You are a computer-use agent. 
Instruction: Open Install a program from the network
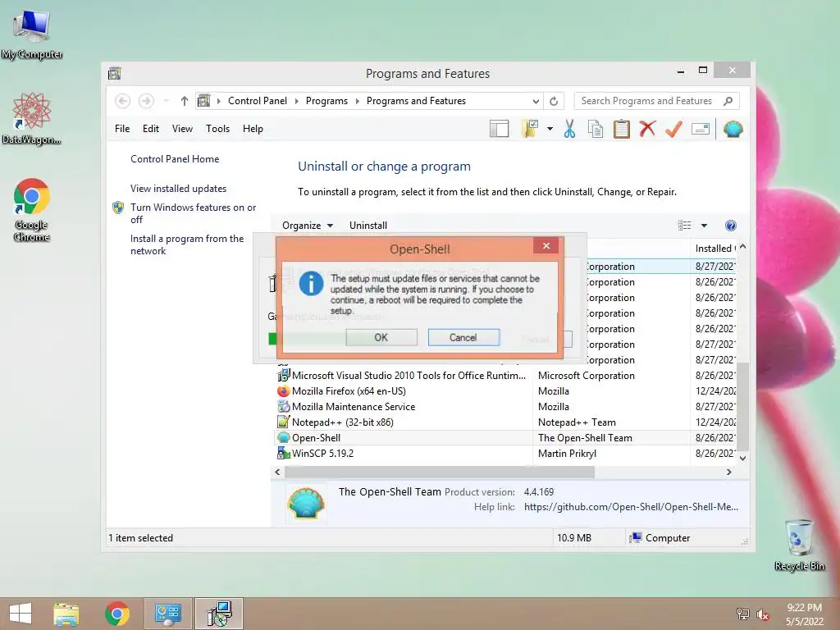187,244
